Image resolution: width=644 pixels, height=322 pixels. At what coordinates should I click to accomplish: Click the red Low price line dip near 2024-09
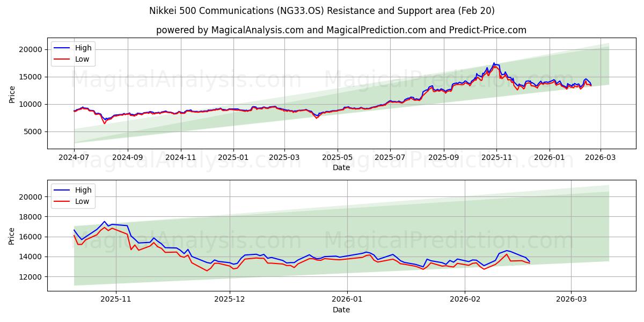pyautogui.click(x=106, y=123)
